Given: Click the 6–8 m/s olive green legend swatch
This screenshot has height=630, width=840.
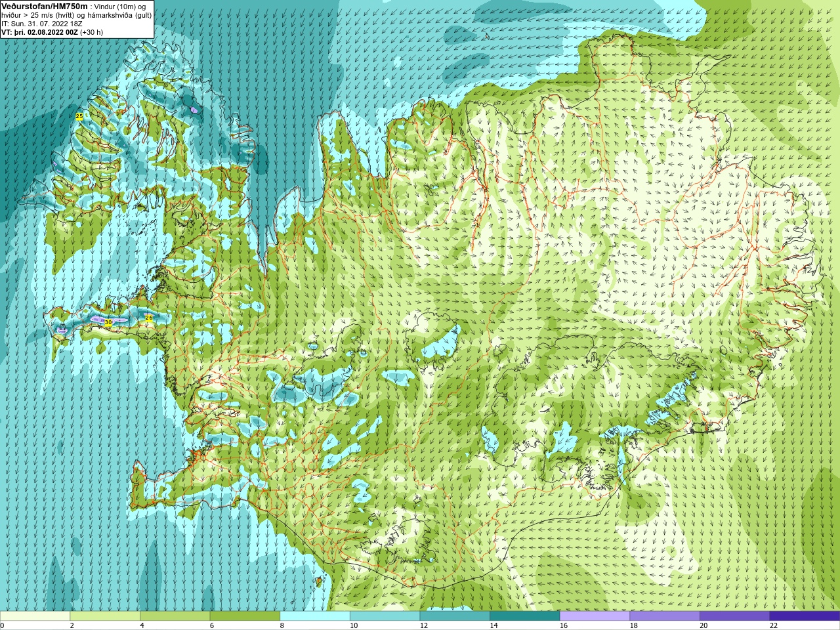Looking at the screenshot, I should (x=245, y=616).
